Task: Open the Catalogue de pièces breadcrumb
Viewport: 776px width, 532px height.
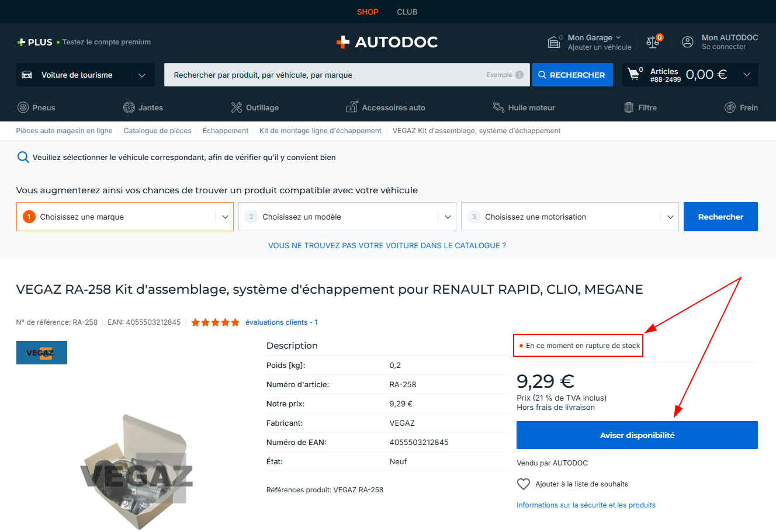Action: (x=158, y=131)
